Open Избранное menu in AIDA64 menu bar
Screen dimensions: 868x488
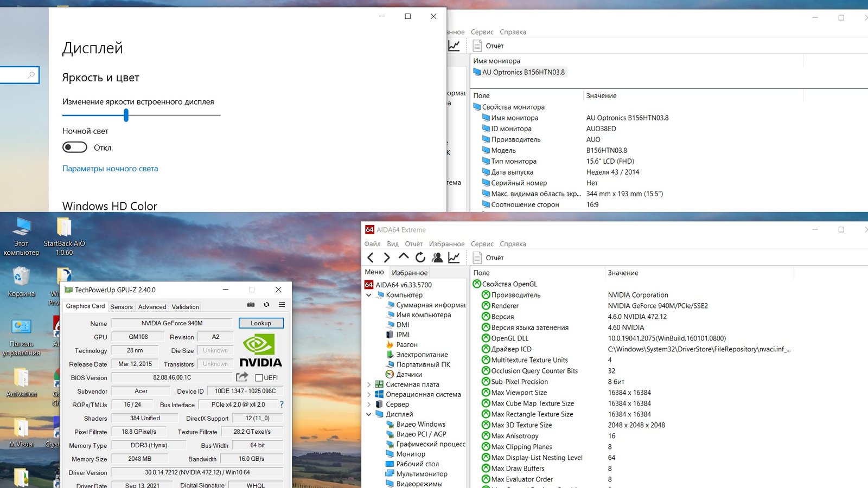pyautogui.click(x=446, y=243)
